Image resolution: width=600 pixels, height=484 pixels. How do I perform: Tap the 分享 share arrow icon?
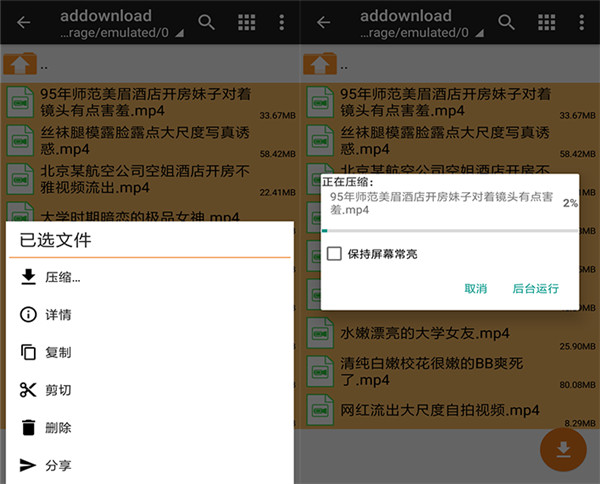coord(28,465)
